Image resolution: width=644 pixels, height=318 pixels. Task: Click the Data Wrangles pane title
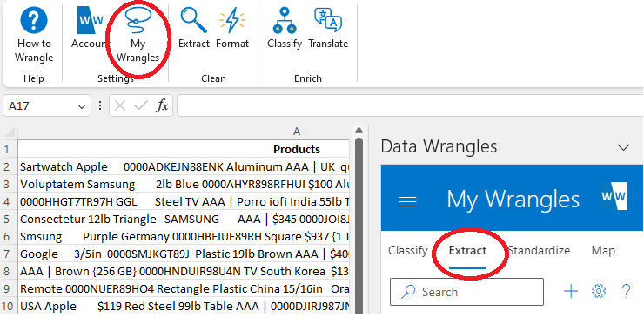point(439,146)
